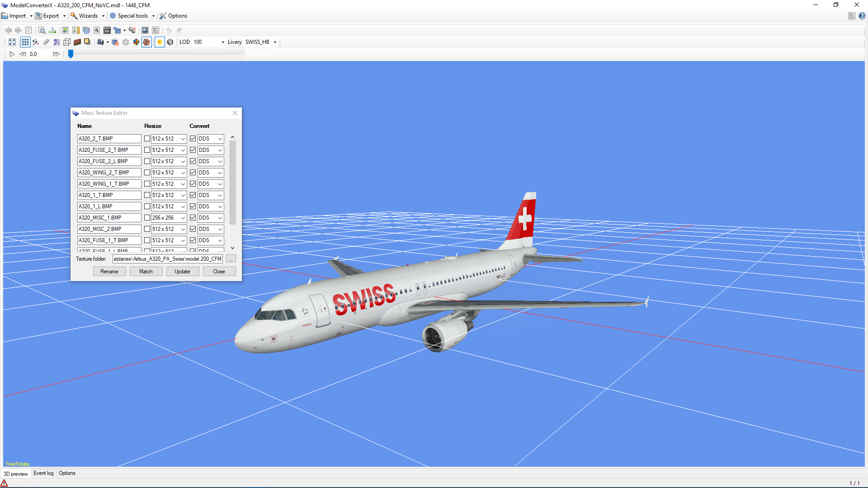Enable resize checkbox for A320_2_T.BMP

[147, 139]
